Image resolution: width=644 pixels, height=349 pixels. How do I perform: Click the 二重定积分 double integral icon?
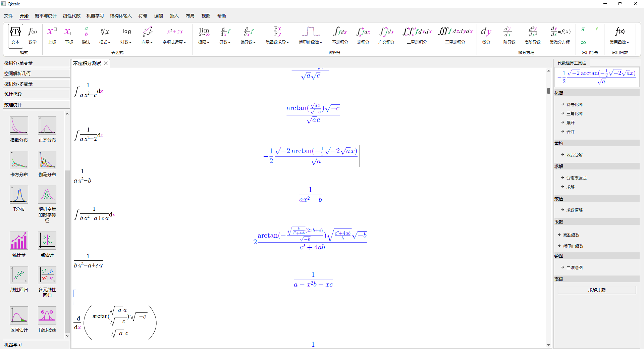pos(417,36)
